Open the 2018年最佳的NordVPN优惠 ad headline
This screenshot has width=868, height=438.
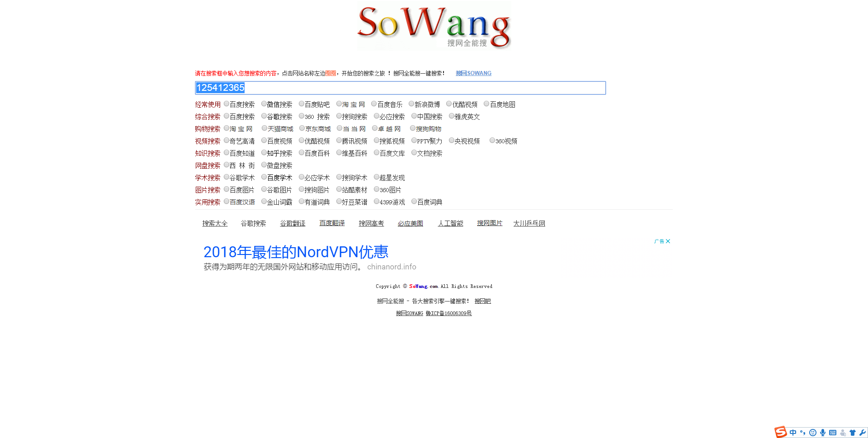(x=296, y=252)
